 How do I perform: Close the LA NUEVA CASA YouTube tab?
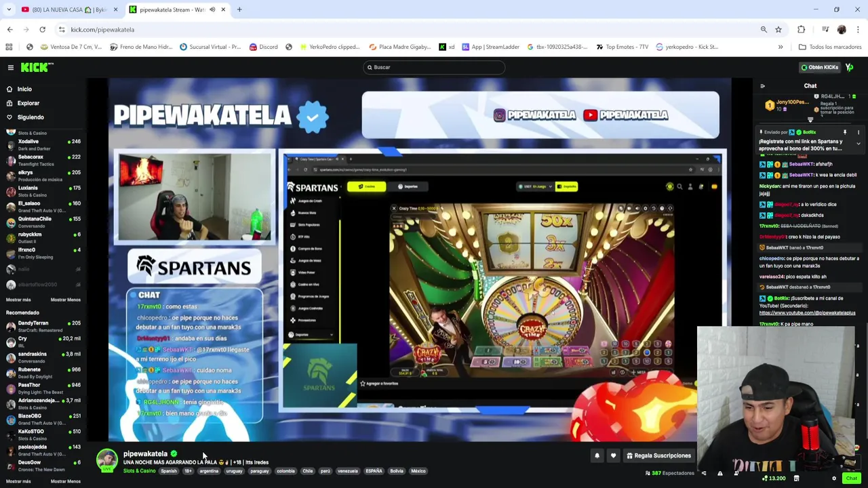click(x=115, y=9)
